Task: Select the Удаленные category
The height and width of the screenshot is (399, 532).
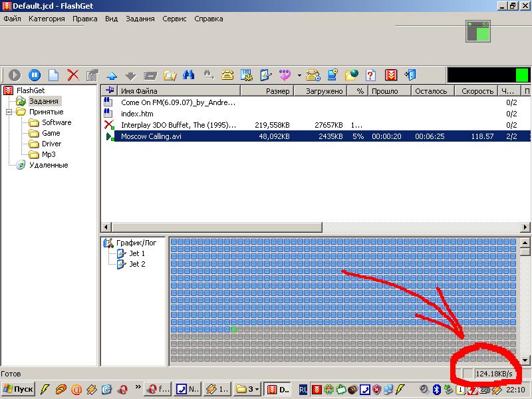Action: [x=49, y=165]
